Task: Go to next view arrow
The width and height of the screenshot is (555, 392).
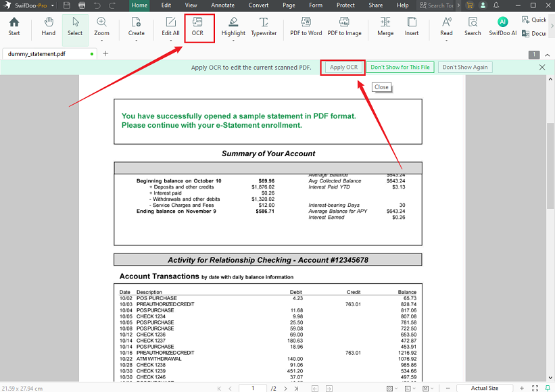Action: (x=329, y=389)
